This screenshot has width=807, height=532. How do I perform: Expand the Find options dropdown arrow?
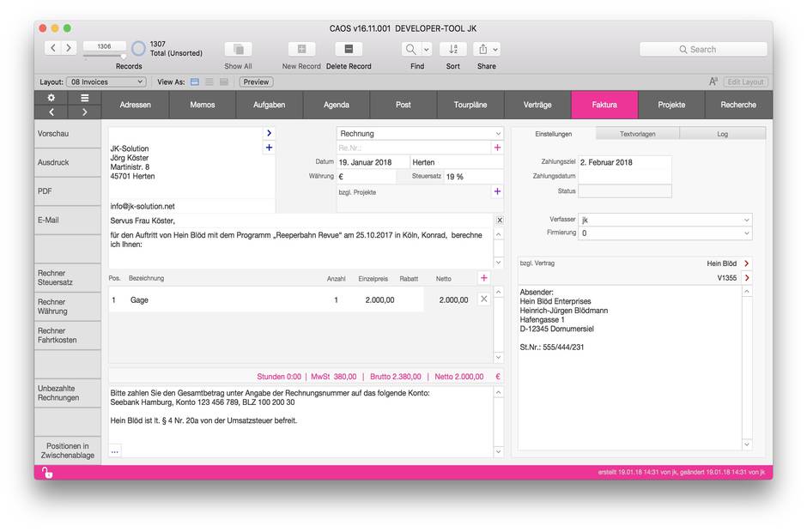coord(427,49)
